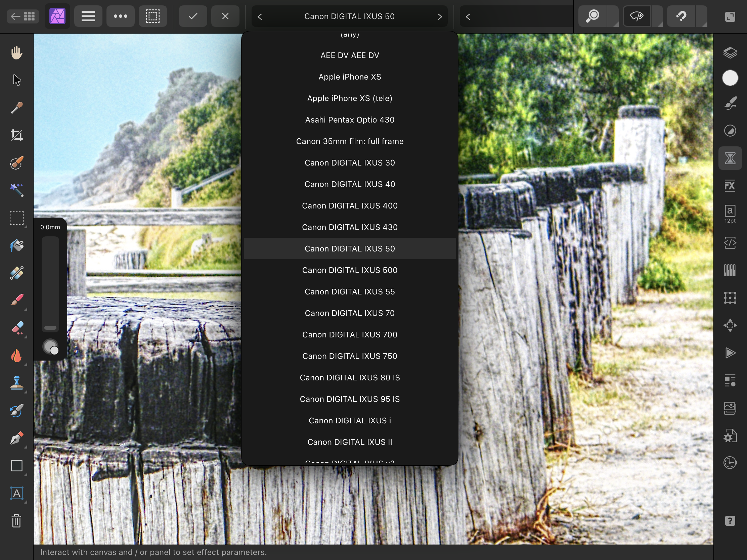
Task: Select the Flood Fill bucket tool
Action: (x=16, y=246)
